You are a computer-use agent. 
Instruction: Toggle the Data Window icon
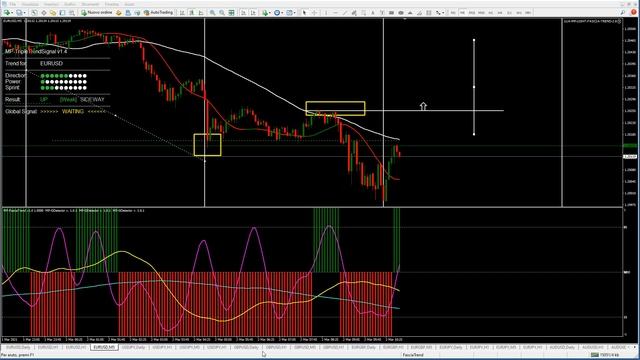click(x=44, y=13)
